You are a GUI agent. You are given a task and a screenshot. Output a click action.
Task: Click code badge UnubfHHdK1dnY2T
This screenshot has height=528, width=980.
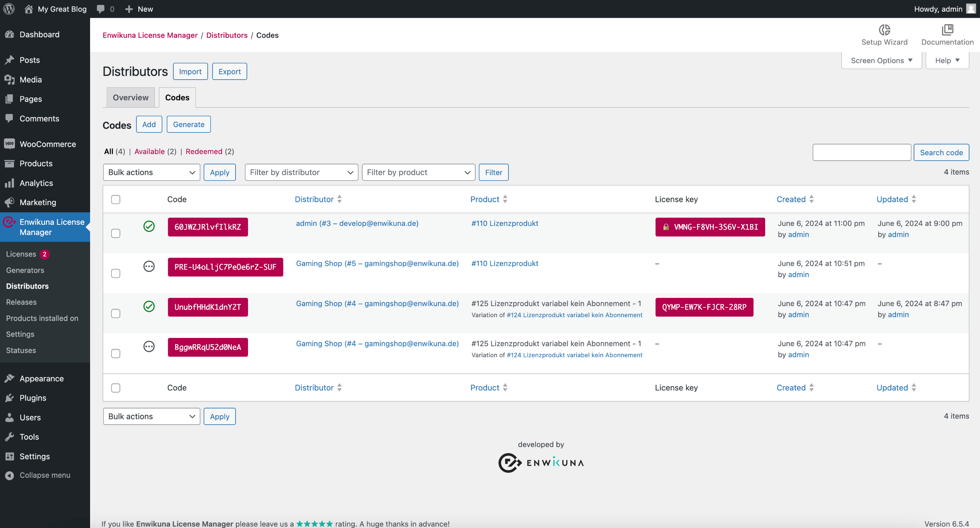click(x=208, y=307)
